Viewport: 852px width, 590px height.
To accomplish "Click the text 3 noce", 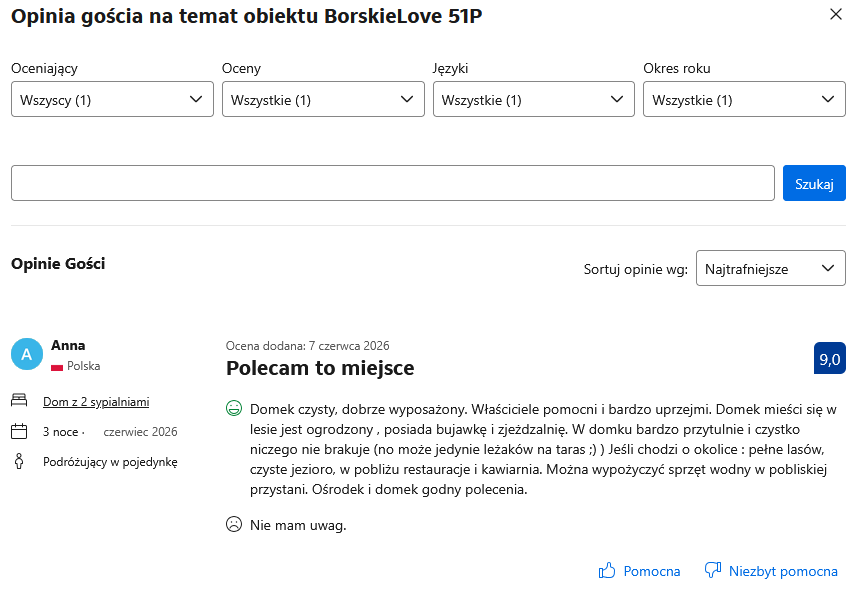I will (x=60, y=432).
